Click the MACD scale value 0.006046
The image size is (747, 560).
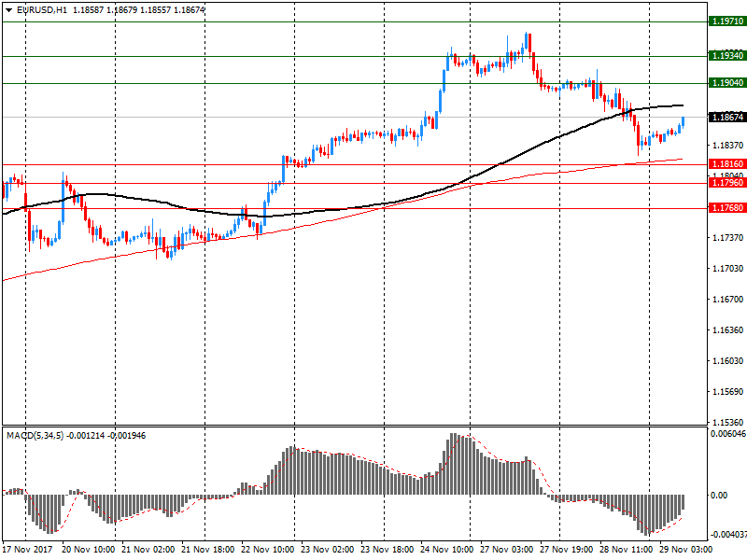point(728,434)
